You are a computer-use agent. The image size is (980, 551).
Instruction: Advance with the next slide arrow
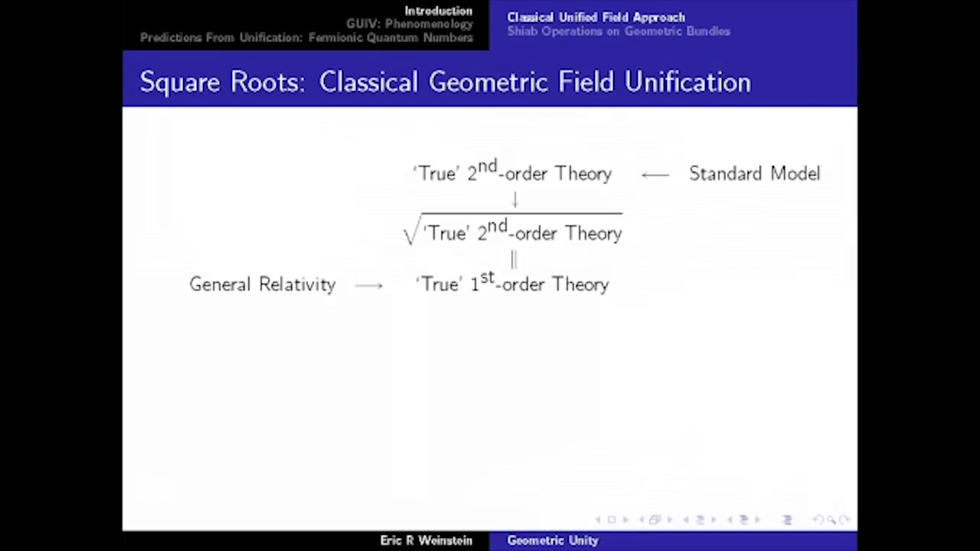pyautogui.click(x=625, y=520)
